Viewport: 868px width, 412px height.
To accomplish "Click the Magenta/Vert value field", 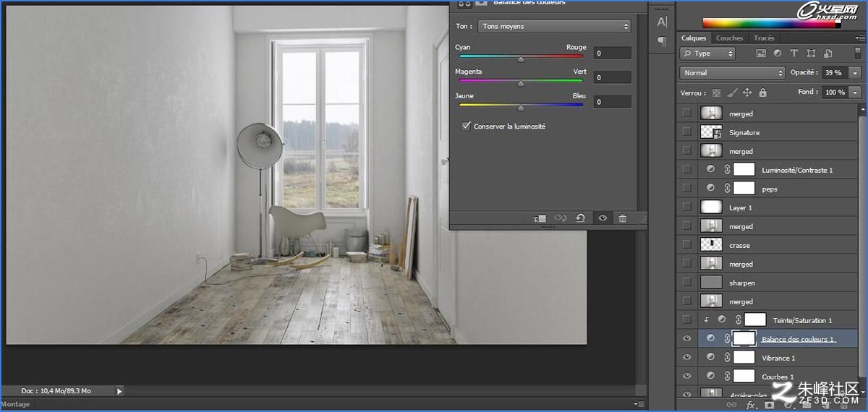I will click(613, 77).
